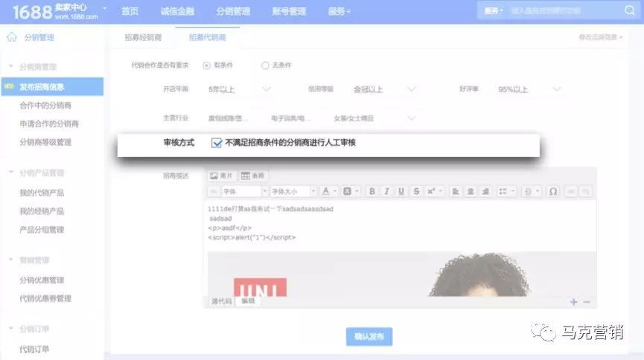
Task: Click the NEW badge on 发布招商信息
Action: click(x=9, y=86)
